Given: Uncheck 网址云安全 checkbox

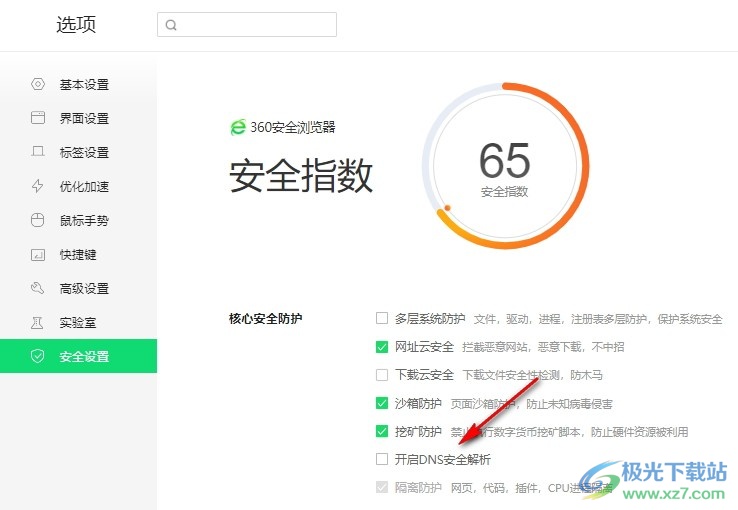Looking at the screenshot, I should [382, 347].
